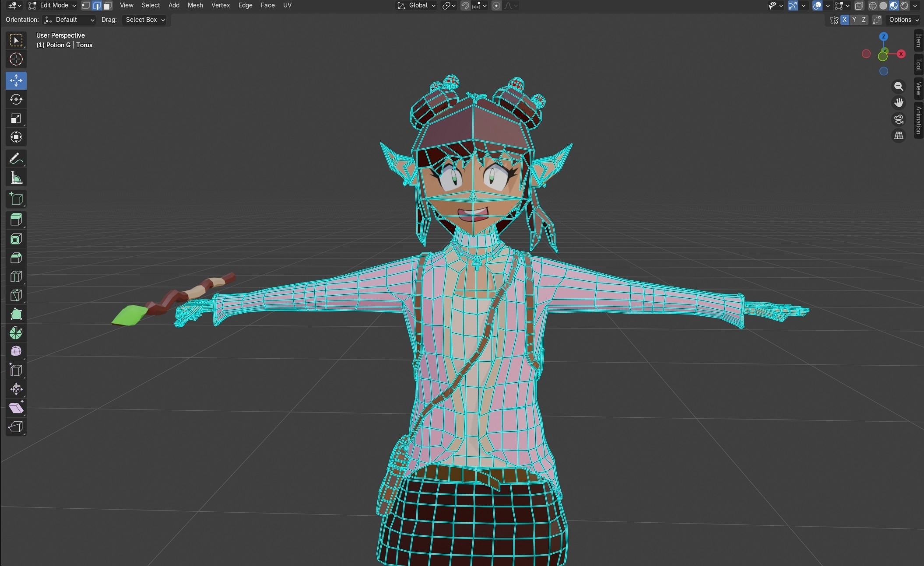Toggle camera view icon
924x566 pixels.
pyautogui.click(x=899, y=119)
